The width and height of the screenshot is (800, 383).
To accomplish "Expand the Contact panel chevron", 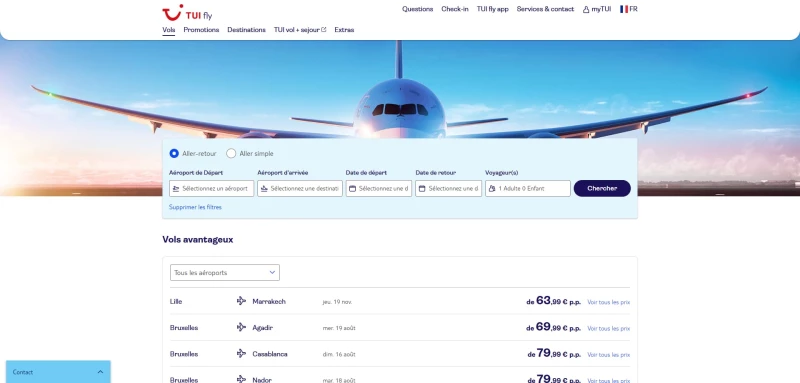I will click(x=100, y=372).
